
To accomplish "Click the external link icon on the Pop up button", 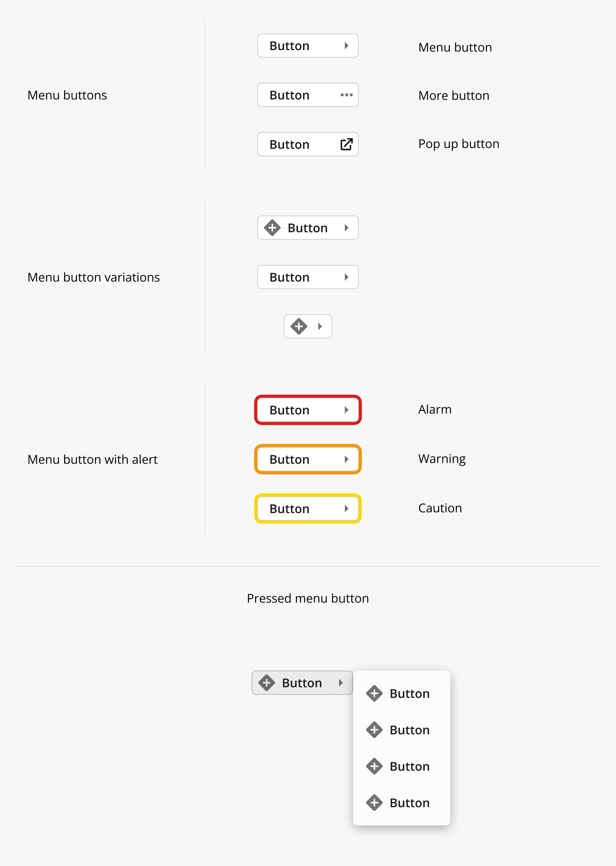I will [x=346, y=144].
